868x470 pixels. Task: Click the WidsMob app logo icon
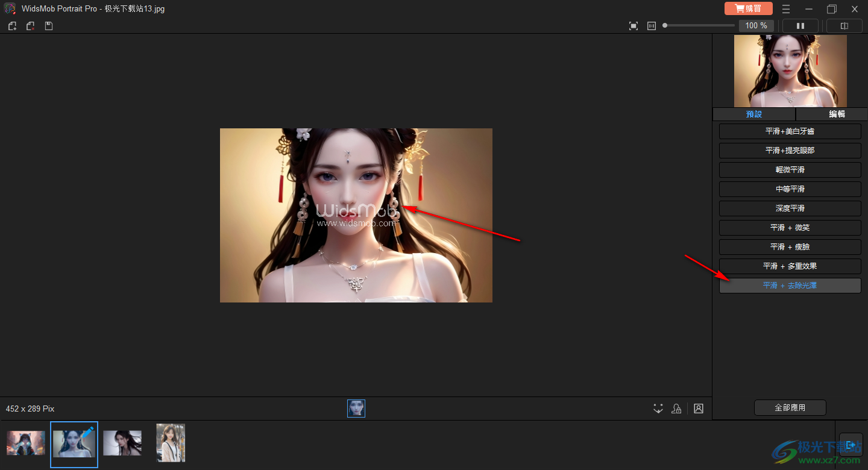click(x=10, y=9)
